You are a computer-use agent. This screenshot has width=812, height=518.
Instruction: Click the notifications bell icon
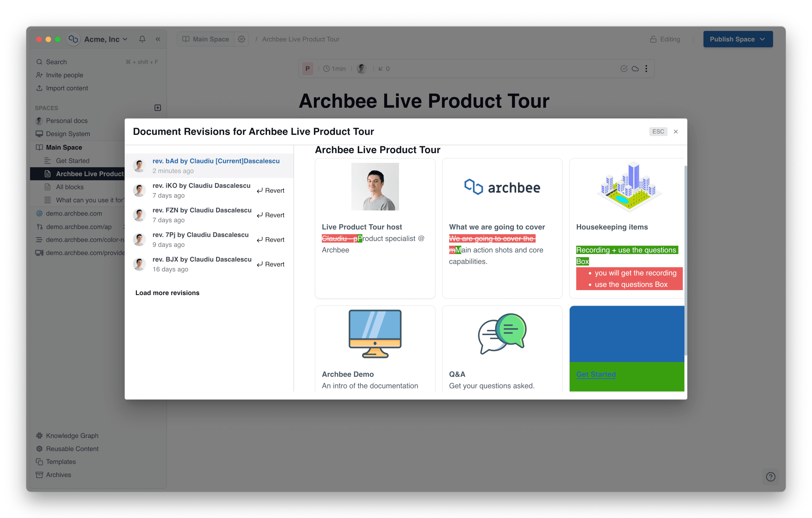pyautogui.click(x=142, y=39)
